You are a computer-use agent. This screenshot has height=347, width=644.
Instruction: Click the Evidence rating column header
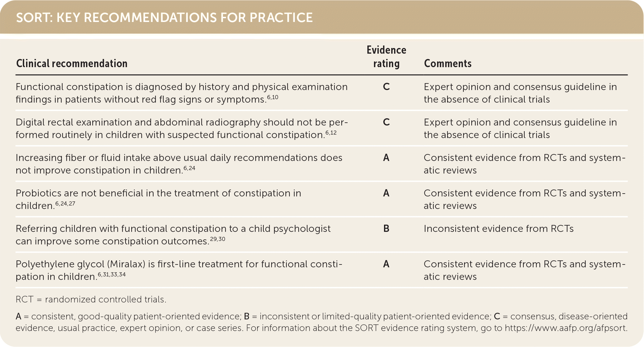tap(386, 56)
